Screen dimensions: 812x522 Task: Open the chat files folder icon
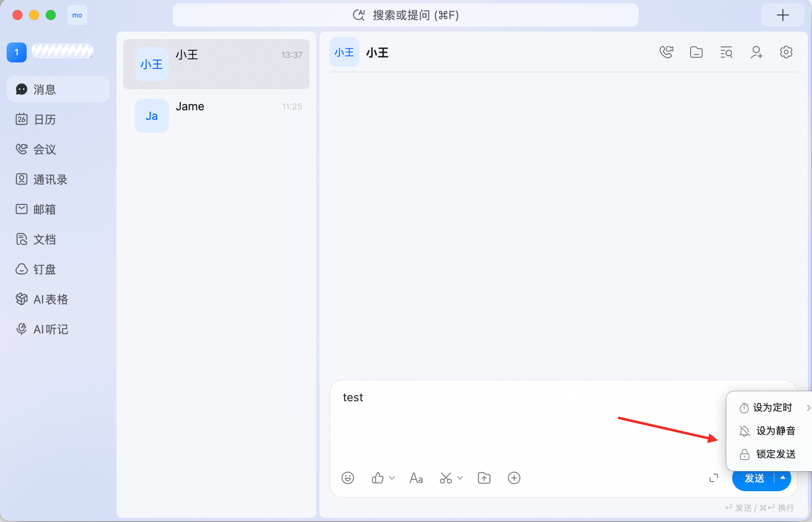tap(696, 52)
